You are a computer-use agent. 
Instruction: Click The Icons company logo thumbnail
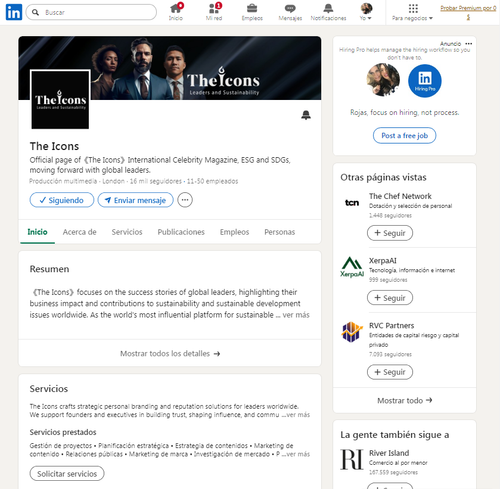60,99
